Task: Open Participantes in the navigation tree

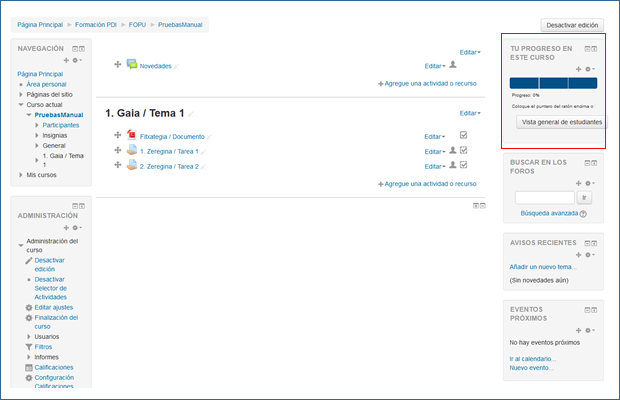Action: coord(61,125)
